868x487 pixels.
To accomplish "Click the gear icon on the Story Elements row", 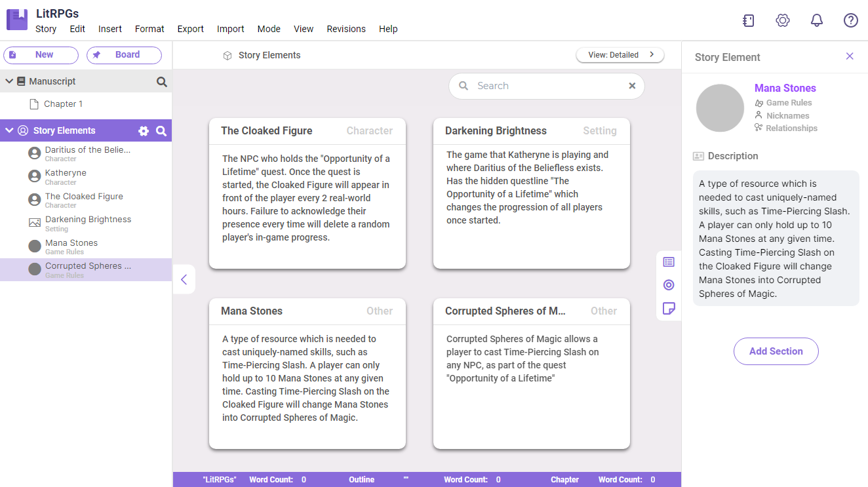I will point(143,130).
